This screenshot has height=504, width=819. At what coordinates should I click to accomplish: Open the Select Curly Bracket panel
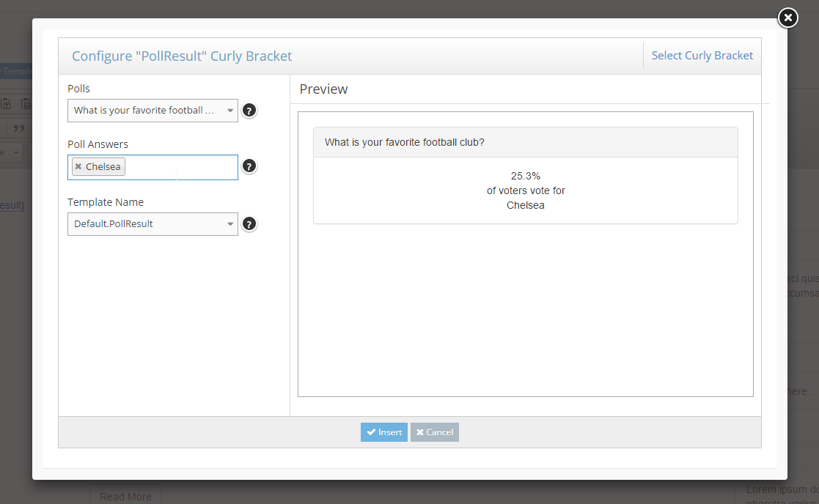point(702,55)
